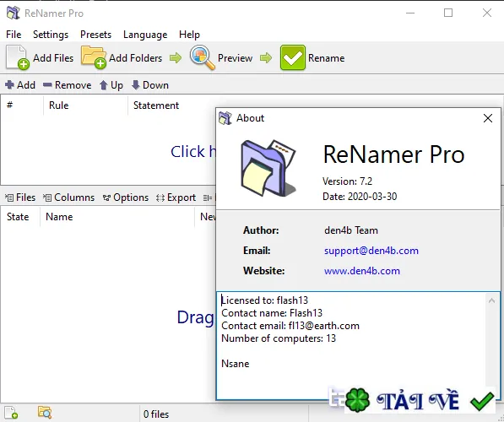Click the Add Files icon

pos(18,57)
